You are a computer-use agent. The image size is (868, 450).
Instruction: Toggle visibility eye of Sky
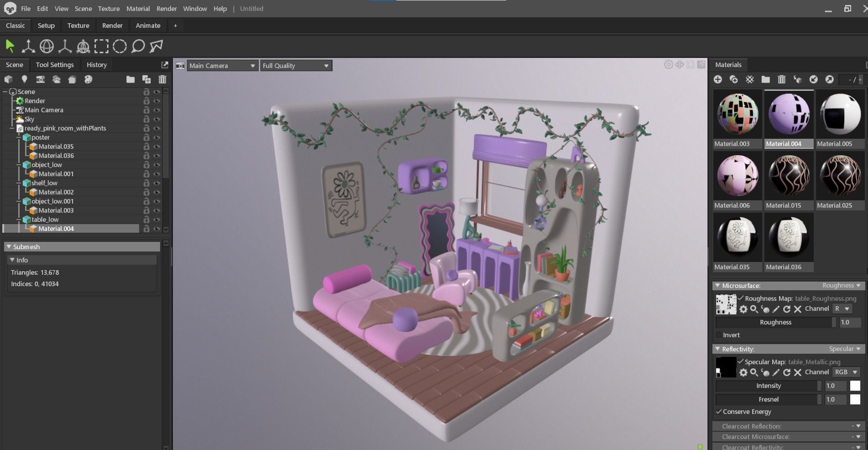coord(157,119)
